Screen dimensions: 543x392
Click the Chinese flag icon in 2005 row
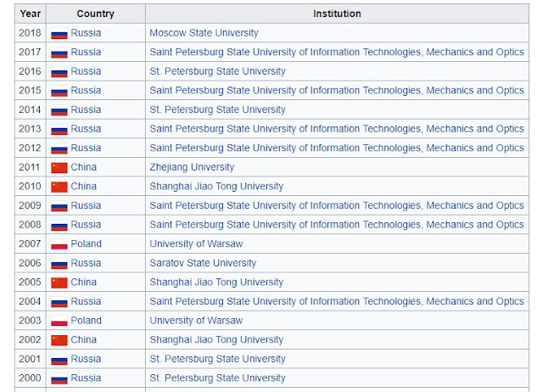click(x=59, y=283)
